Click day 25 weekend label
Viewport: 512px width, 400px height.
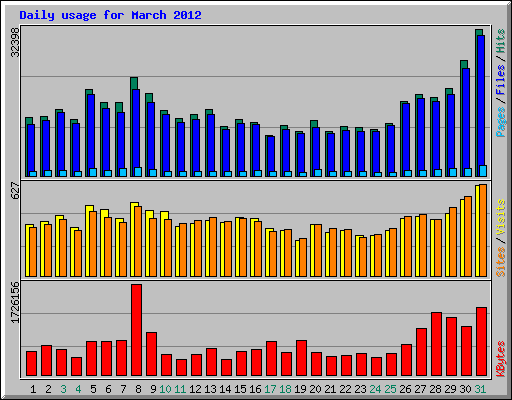coord(390,389)
